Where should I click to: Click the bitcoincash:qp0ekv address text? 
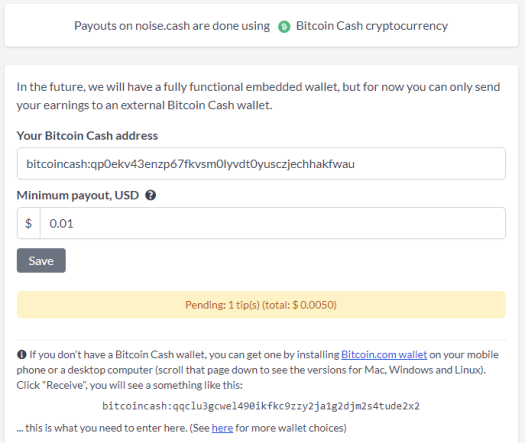pos(191,164)
